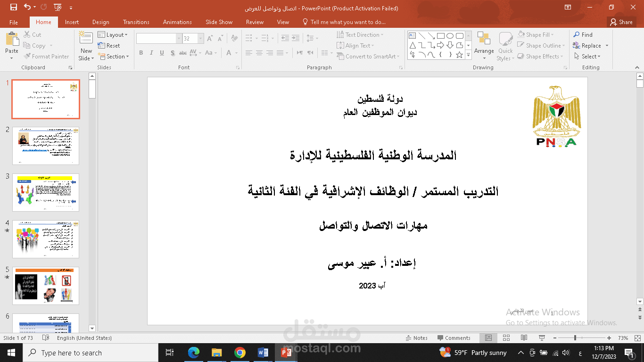Viewport: 644px width, 362px height.
Task: Switch to the Insert tab
Action: click(x=72, y=22)
